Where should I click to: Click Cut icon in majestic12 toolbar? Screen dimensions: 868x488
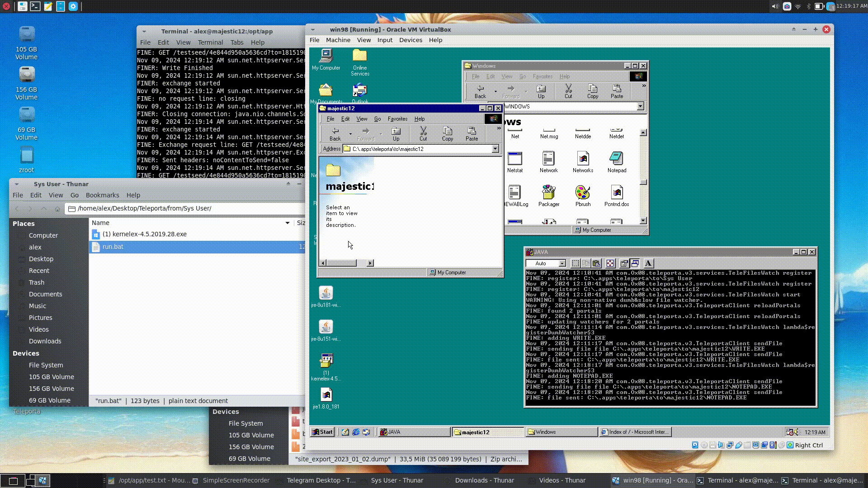[423, 133]
